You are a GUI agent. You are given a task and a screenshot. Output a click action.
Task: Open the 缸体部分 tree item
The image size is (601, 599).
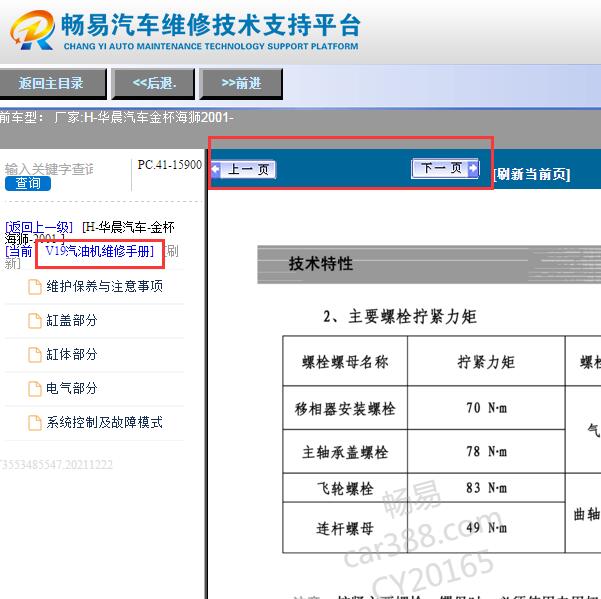pyautogui.click(x=72, y=354)
